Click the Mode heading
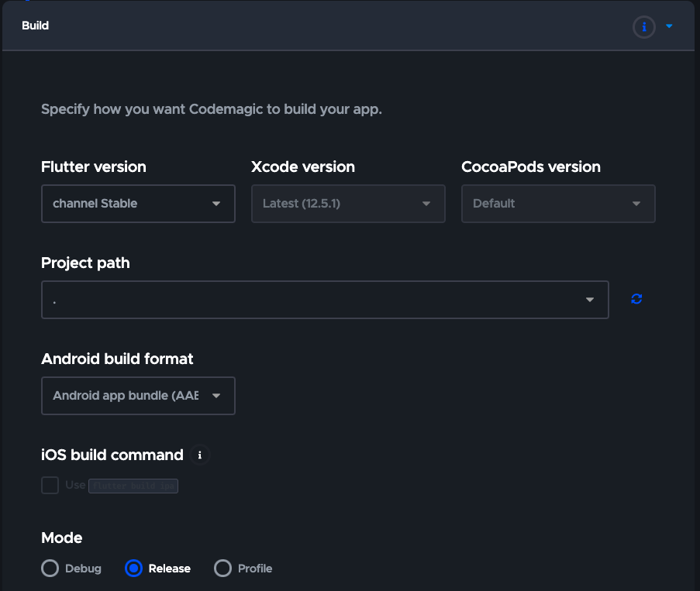Image resolution: width=700 pixels, height=591 pixels. [x=62, y=538]
